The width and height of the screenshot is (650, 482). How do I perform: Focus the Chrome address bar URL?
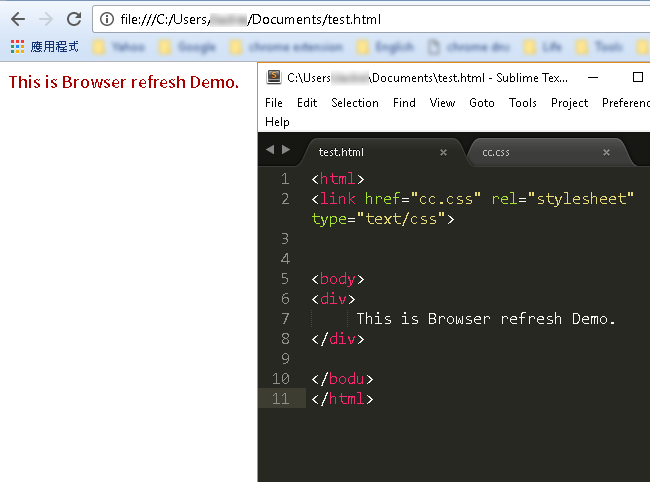pyautogui.click(x=250, y=19)
